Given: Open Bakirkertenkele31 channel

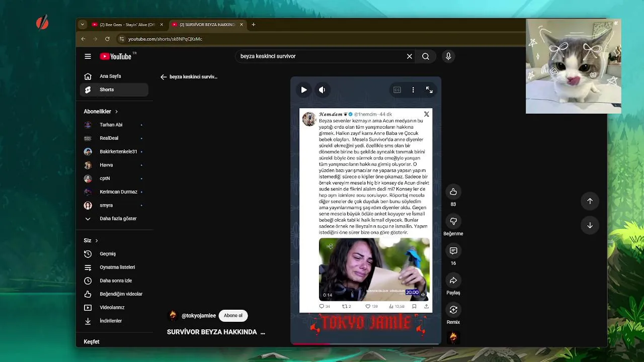Looking at the screenshot, I should [114, 151].
